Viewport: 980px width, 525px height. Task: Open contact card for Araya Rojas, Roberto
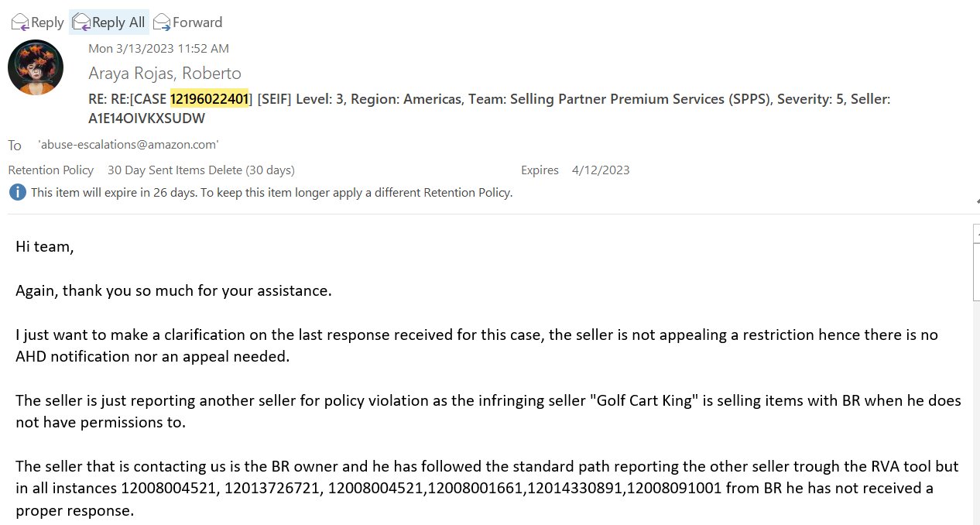(165, 74)
